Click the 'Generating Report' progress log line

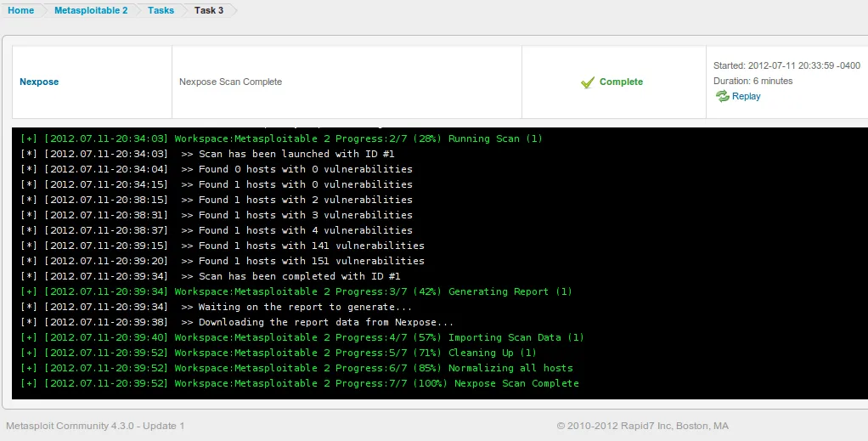(296, 291)
